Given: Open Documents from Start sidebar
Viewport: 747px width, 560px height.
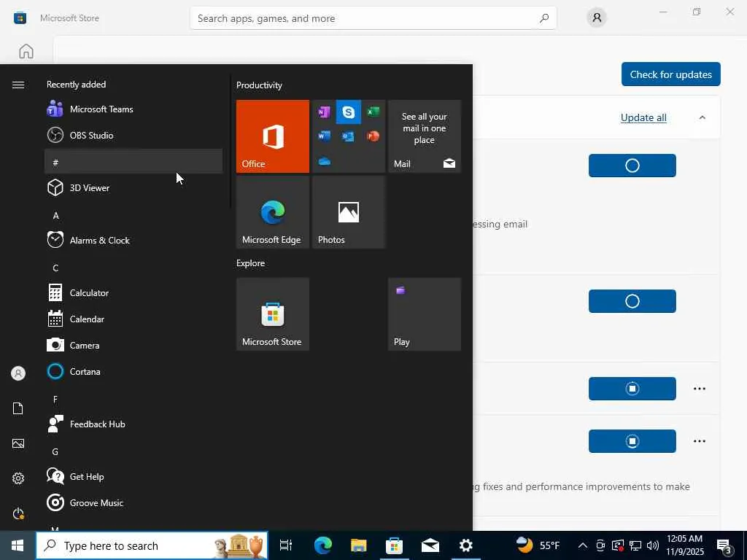Looking at the screenshot, I should click(x=18, y=408).
